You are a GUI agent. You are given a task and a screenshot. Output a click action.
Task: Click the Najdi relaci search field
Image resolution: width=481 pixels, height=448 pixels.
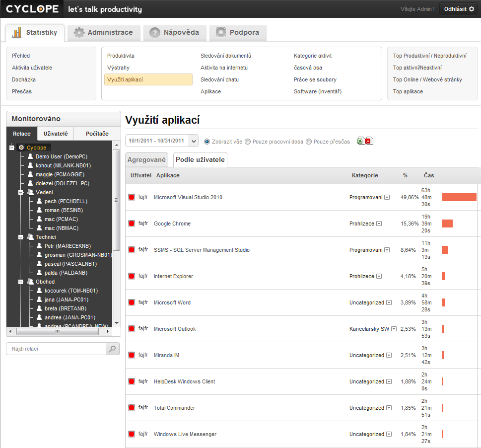[x=56, y=349]
